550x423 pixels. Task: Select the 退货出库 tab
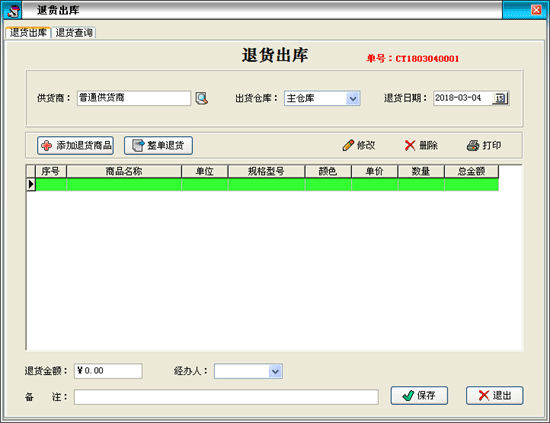pos(28,33)
